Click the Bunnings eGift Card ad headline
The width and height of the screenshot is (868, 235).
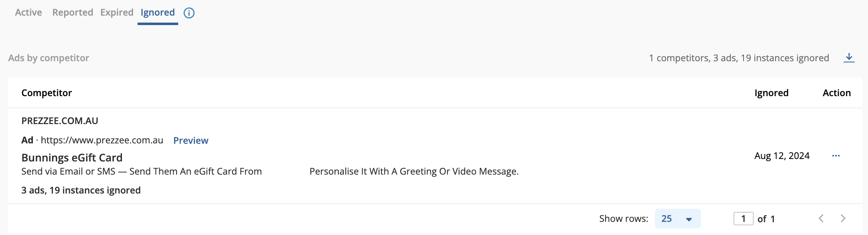click(72, 158)
